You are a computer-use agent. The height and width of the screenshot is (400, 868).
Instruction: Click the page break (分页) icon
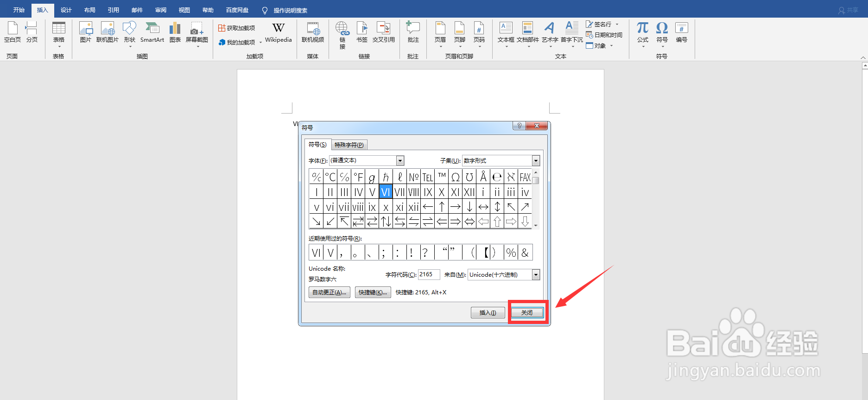[32, 32]
